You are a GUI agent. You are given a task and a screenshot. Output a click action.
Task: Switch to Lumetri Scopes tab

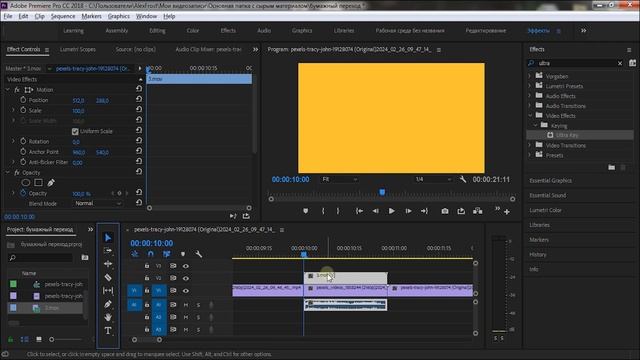pos(78,49)
